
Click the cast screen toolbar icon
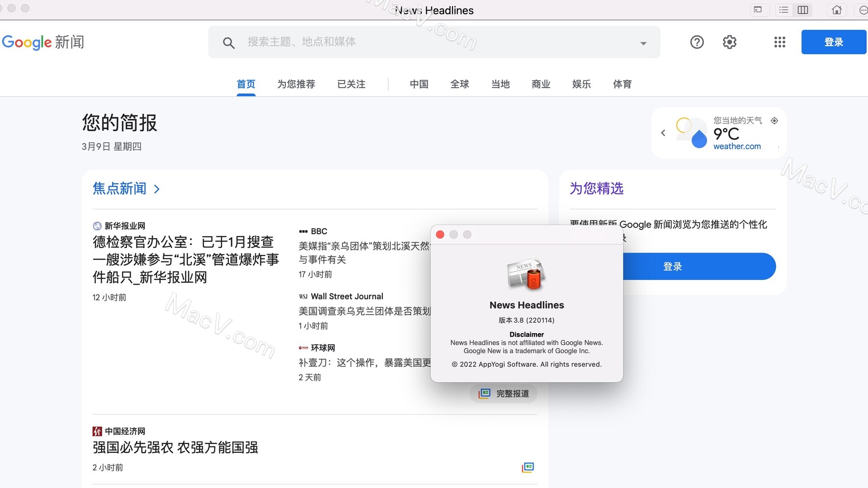tap(758, 10)
